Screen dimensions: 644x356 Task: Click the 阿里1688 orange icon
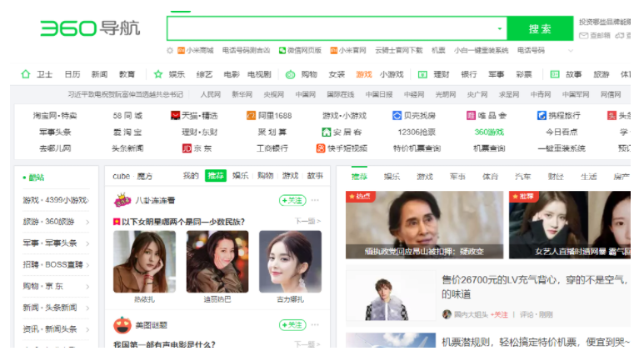click(x=251, y=116)
